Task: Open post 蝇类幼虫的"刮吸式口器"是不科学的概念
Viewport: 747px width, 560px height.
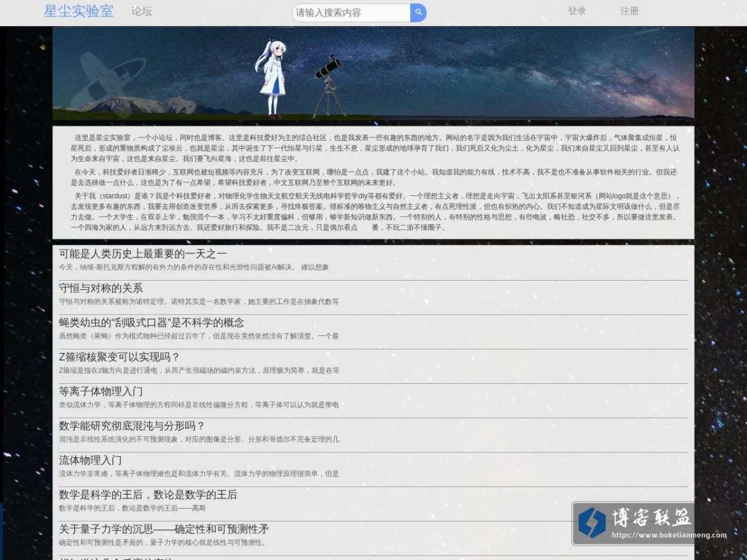Action: [x=151, y=322]
